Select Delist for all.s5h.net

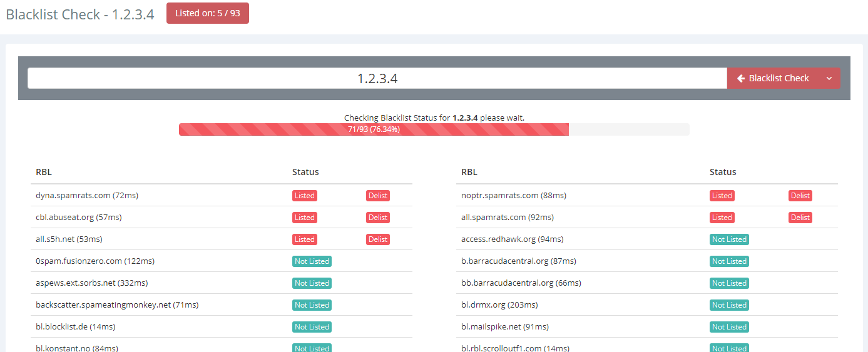[378, 239]
